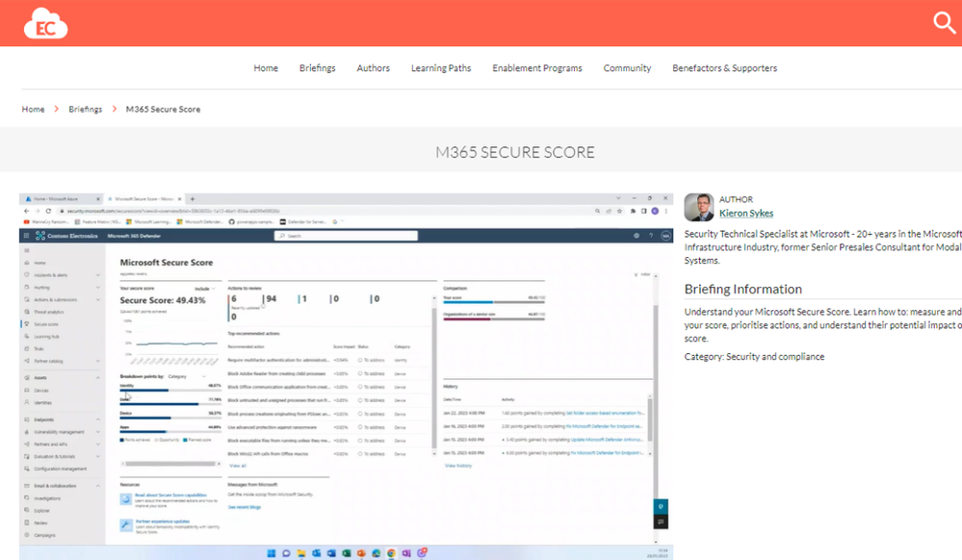Click the Identity breakdown progress bar
This screenshot has width=962, height=560.
pyautogui.click(x=170, y=390)
